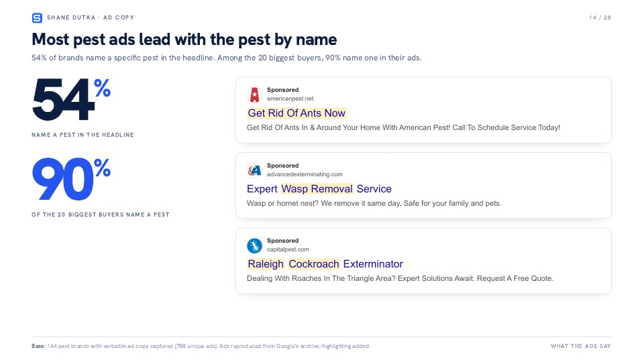The height and width of the screenshot is (362, 644).
Task: Click the blue S logo icon
Action: (x=37, y=17)
